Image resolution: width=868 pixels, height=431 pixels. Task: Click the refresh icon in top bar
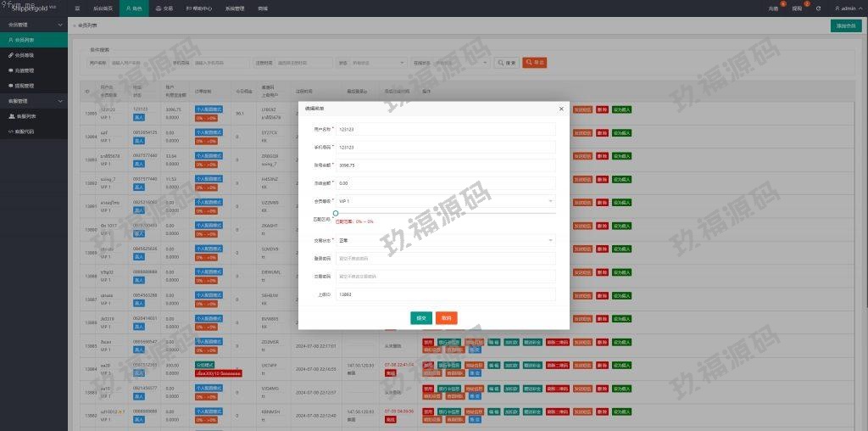tap(818, 8)
